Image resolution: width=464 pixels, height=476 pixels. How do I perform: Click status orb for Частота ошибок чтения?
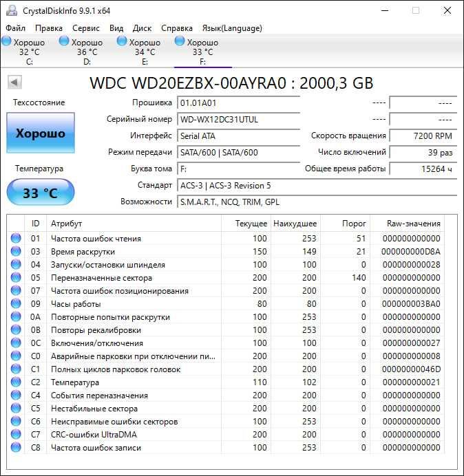coord(16,238)
